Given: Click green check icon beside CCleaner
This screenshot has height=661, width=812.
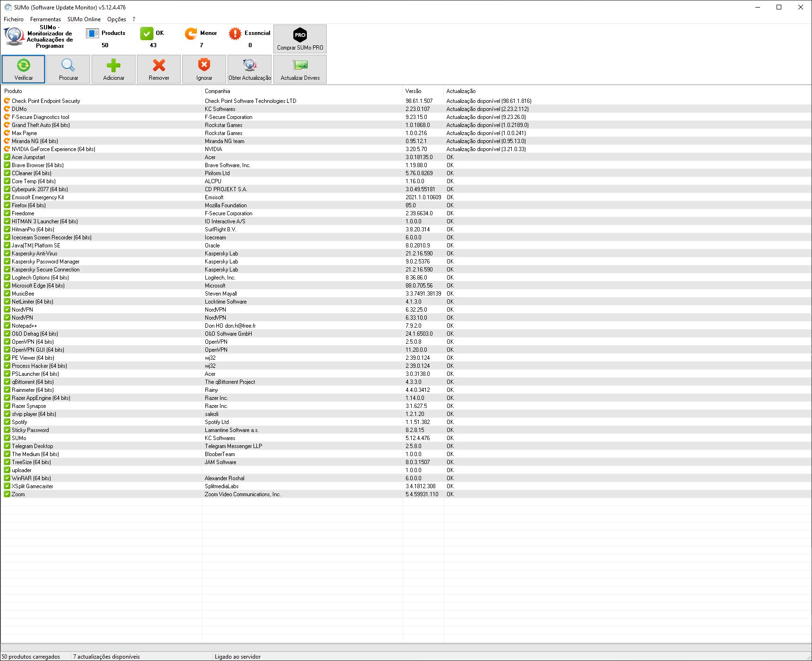Looking at the screenshot, I should click(x=7, y=173).
